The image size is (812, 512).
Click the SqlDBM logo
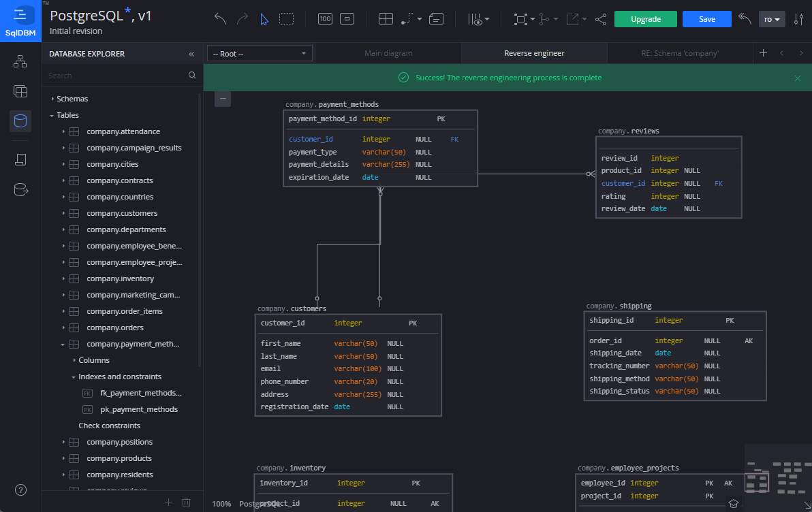pyautogui.click(x=20, y=20)
